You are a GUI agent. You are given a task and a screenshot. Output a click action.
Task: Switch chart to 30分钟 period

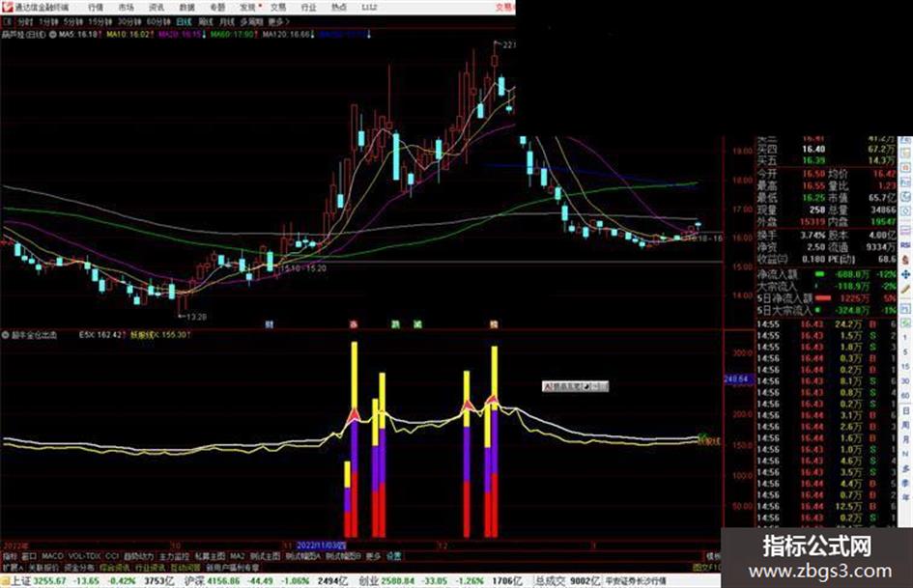tap(129, 21)
